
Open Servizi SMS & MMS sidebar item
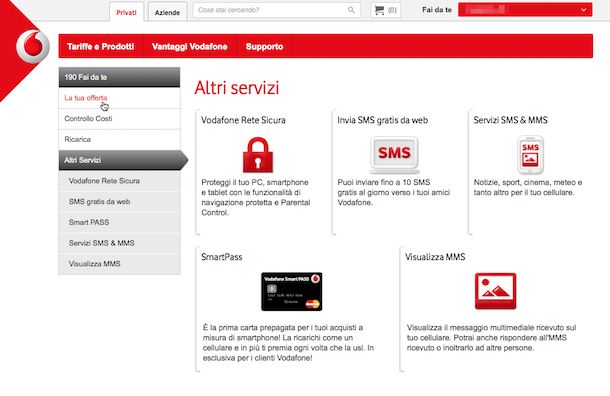[x=119, y=243]
